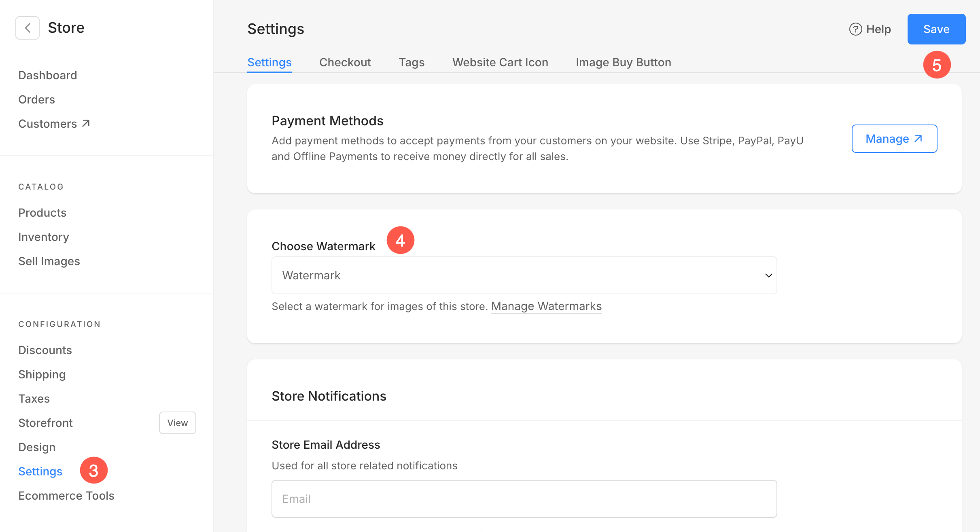Click the Store Email Address field

coord(524,499)
